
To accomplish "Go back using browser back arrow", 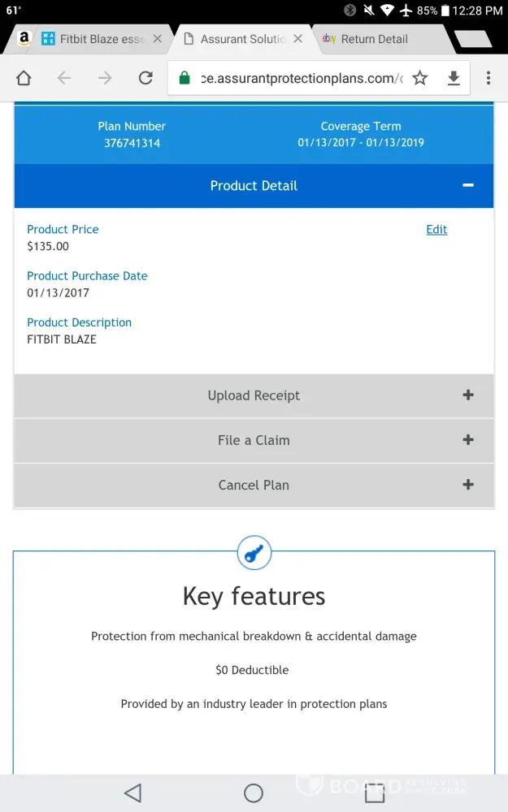I will pos(64,78).
